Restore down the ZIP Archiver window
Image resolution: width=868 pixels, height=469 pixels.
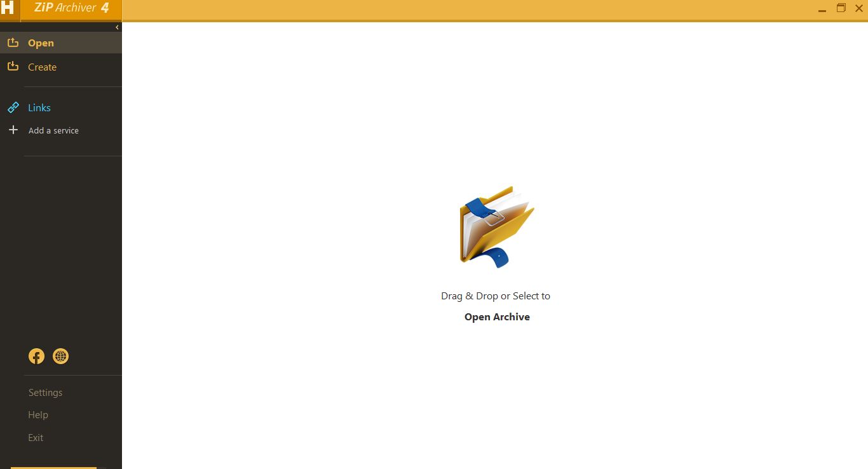pyautogui.click(x=841, y=8)
